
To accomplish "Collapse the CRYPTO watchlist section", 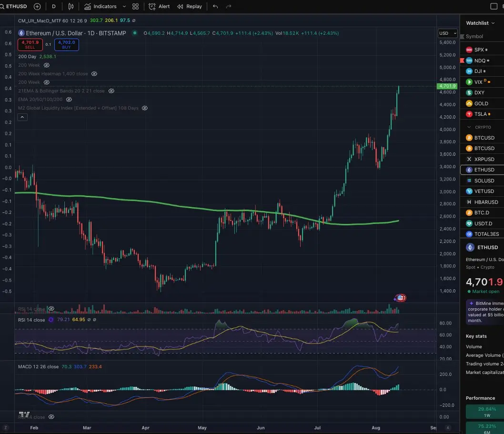I will [x=469, y=127].
